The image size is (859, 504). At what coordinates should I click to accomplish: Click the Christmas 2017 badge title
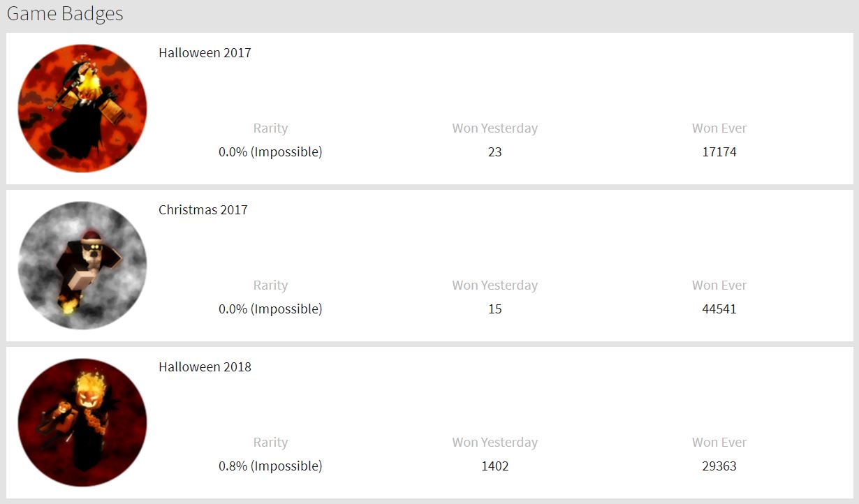point(203,209)
